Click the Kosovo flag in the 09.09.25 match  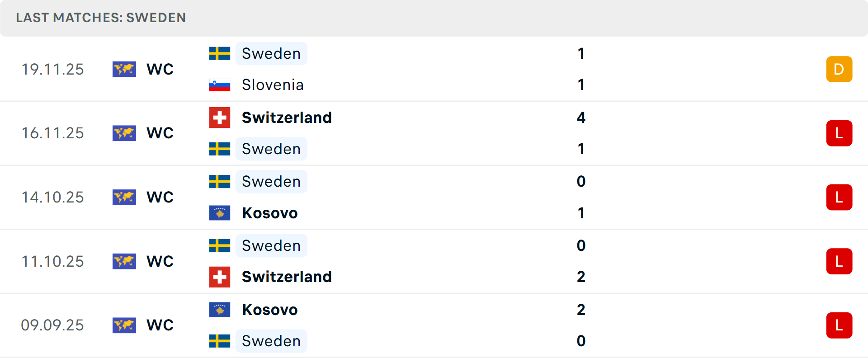220,310
